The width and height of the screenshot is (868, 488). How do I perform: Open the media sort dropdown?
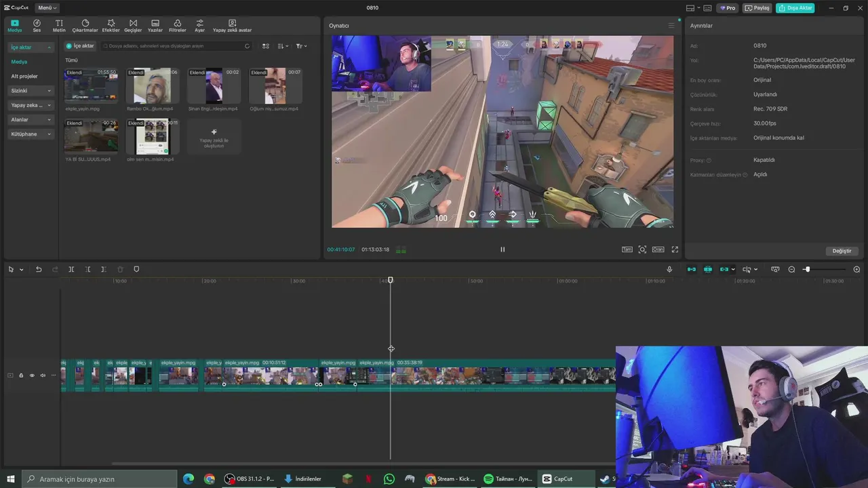point(283,46)
